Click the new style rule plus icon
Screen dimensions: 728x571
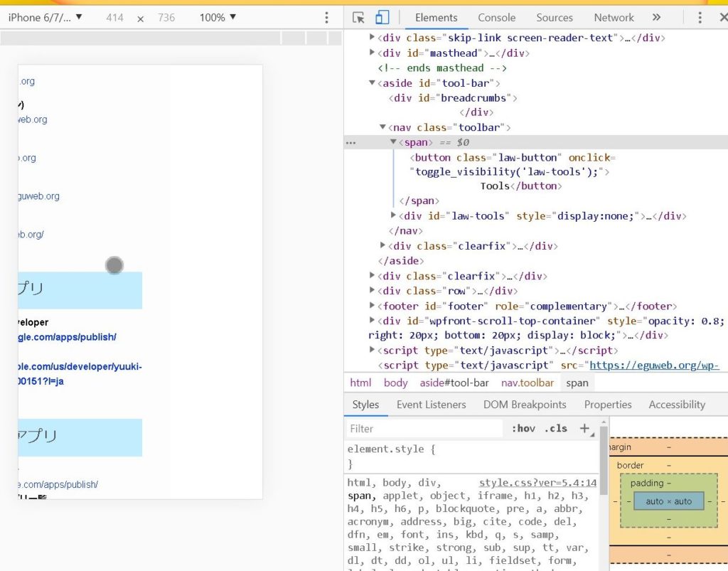coord(584,428)
